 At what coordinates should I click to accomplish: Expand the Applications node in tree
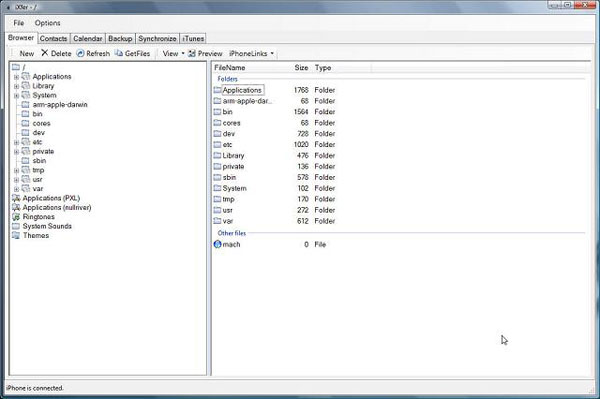(x=16, y=77)
